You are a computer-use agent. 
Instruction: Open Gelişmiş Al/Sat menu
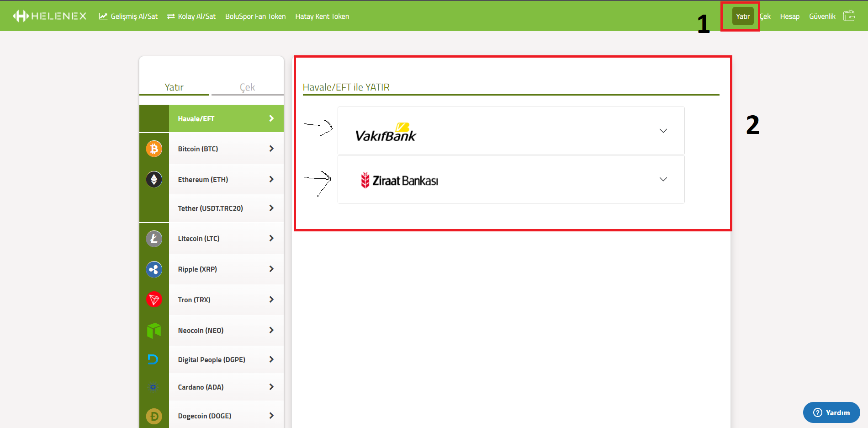click(128, 16)
